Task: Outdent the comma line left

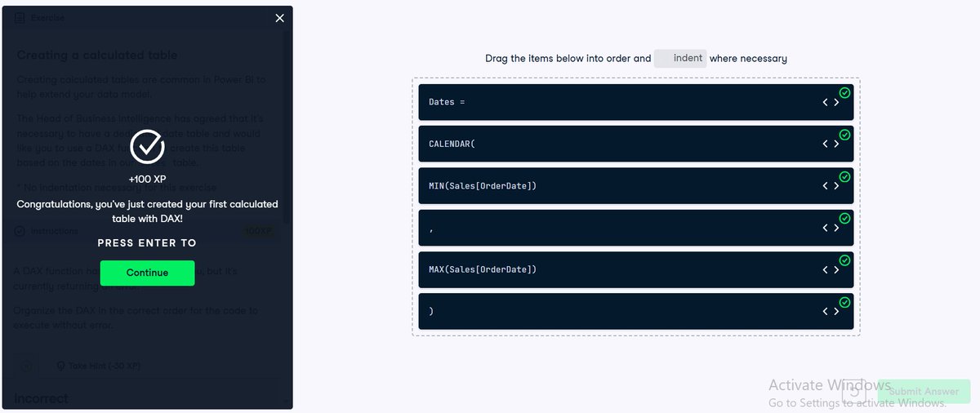Action: pyautogui.click(x=825, y=228)
